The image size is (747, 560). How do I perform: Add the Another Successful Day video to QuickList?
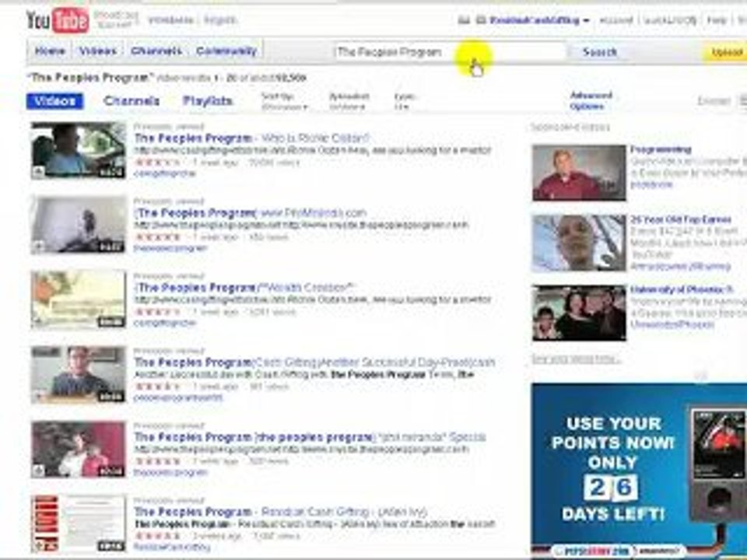[x=39, y=397]
